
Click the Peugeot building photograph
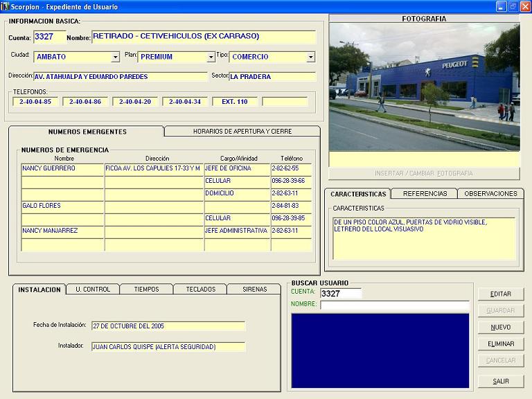tap(424, 87)
